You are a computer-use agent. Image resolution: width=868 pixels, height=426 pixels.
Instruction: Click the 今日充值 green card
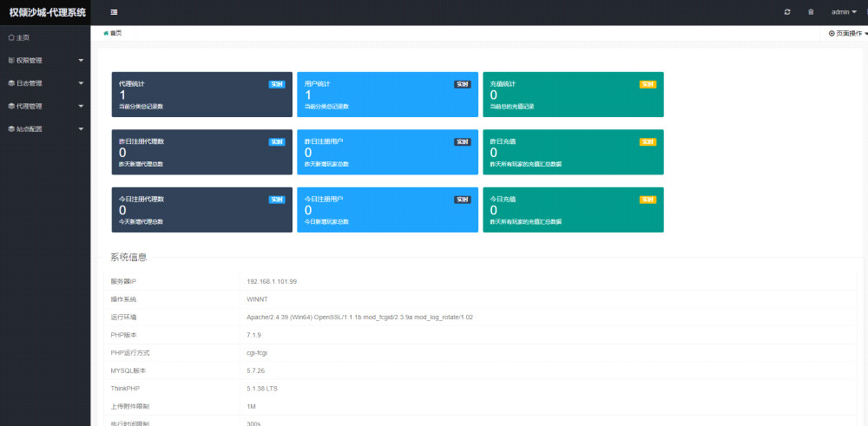click(573, 210)
